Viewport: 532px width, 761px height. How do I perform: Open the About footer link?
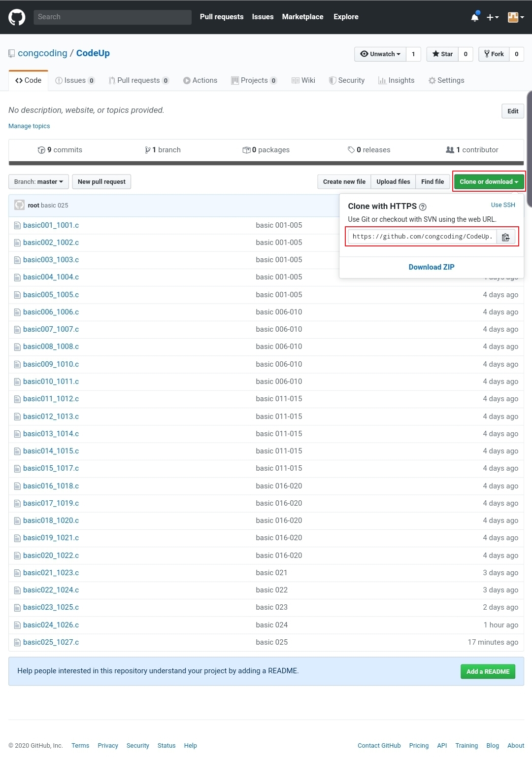[516, 746]
